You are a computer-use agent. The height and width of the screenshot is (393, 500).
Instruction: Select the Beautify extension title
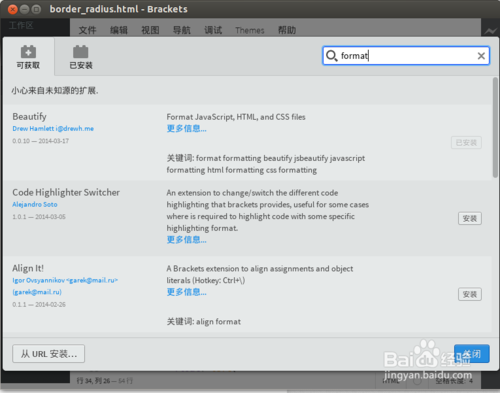pos(29,117)
